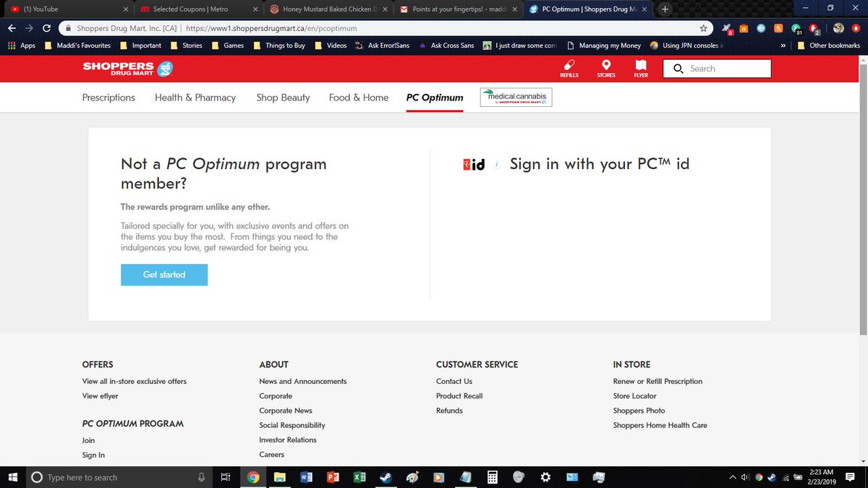Open the Games bookmarks folder
Viewport: 868px width, 488px height.
(x=227, y=45)
